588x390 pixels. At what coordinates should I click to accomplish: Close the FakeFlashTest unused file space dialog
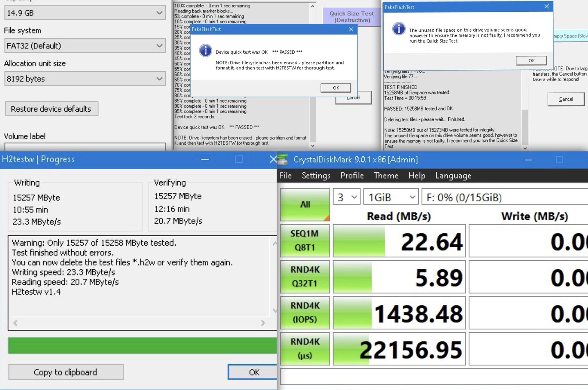coord(546,7)
